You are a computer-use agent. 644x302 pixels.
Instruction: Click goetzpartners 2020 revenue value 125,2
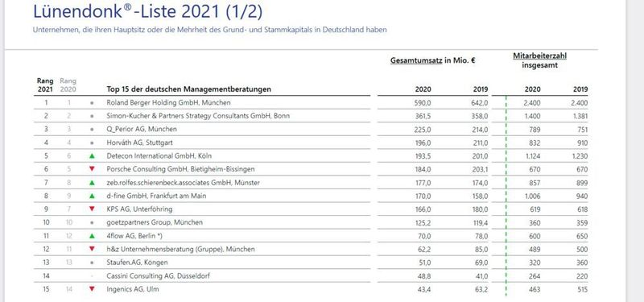423,222
